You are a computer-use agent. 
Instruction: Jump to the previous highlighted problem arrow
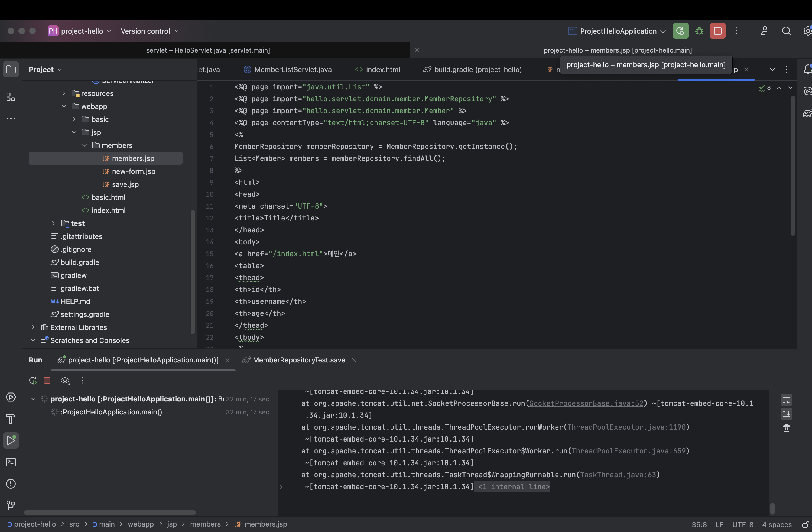tap(779, 88)
